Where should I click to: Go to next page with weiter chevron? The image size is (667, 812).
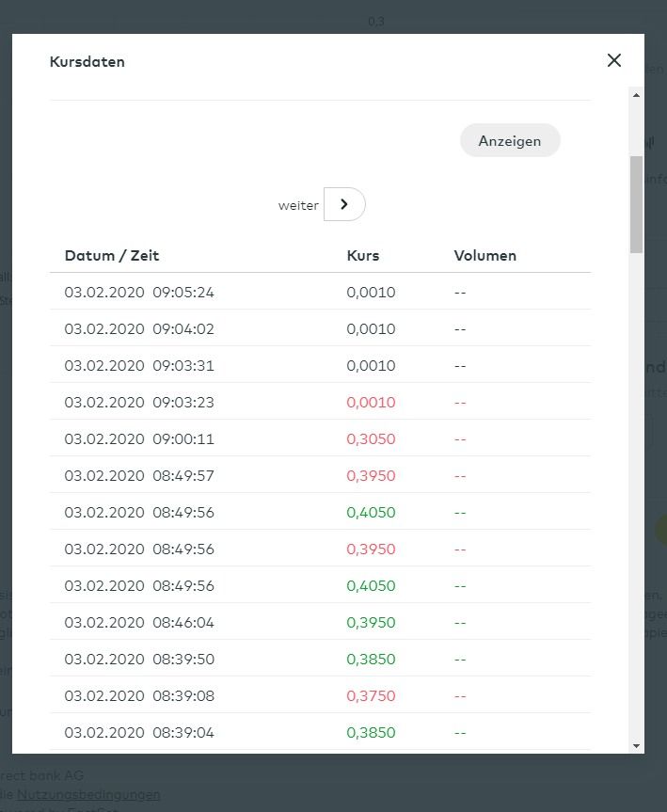(344, 204)
